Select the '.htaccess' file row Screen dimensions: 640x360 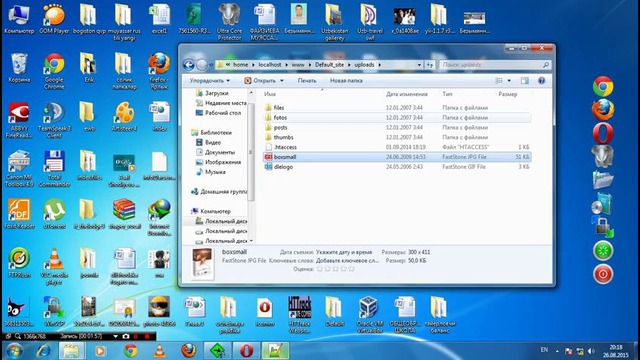[397, 147]
